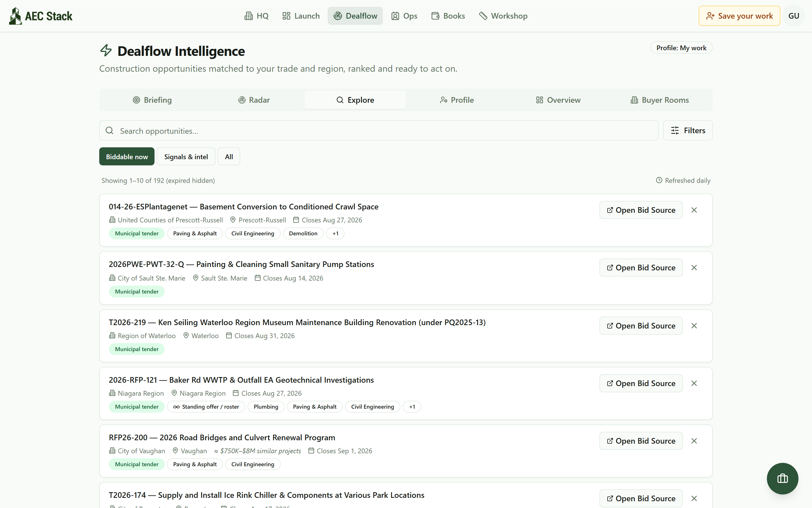This screenshot has height=508, width=812.
Task: Switch to the Briefing tab
Action: (152, 100)
